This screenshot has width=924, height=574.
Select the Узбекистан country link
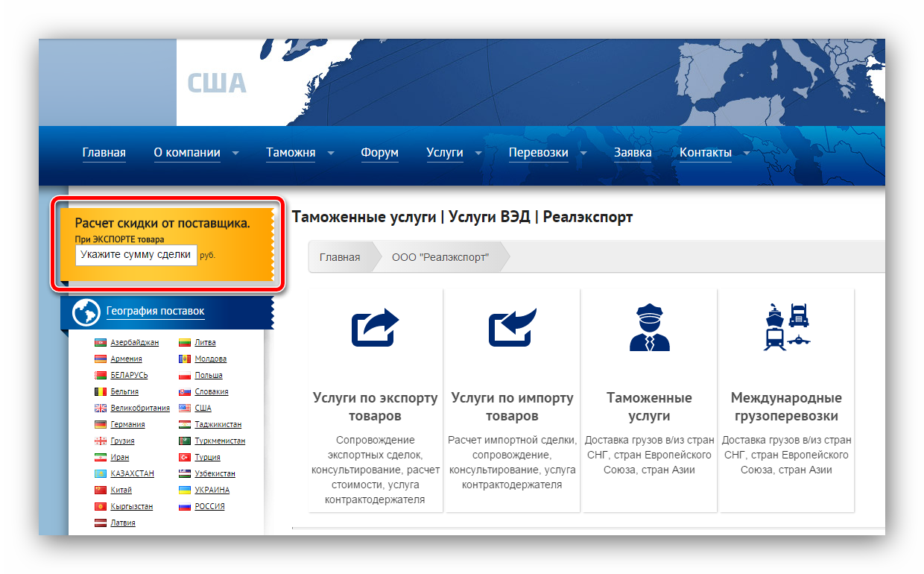[215, 474]
